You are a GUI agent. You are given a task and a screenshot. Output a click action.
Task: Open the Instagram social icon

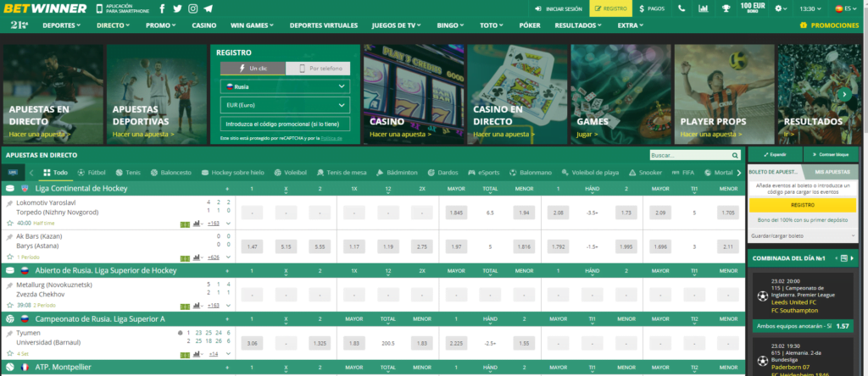pyautogui.click(x=193, y=8)
